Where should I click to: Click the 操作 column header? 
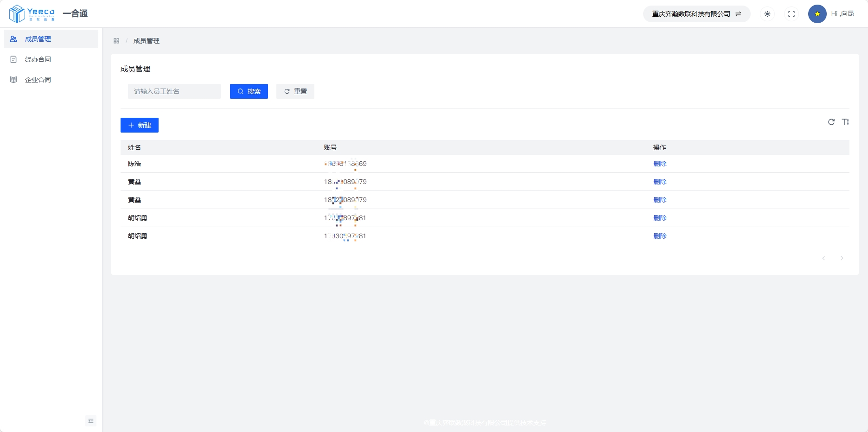[x=659, y=147]
